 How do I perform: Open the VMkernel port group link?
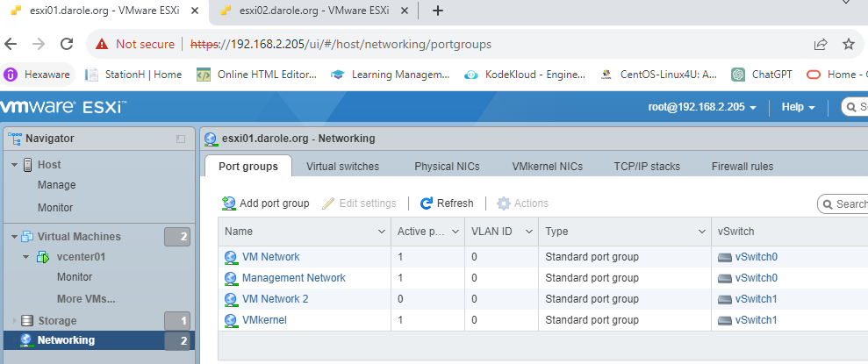point(264,320)
